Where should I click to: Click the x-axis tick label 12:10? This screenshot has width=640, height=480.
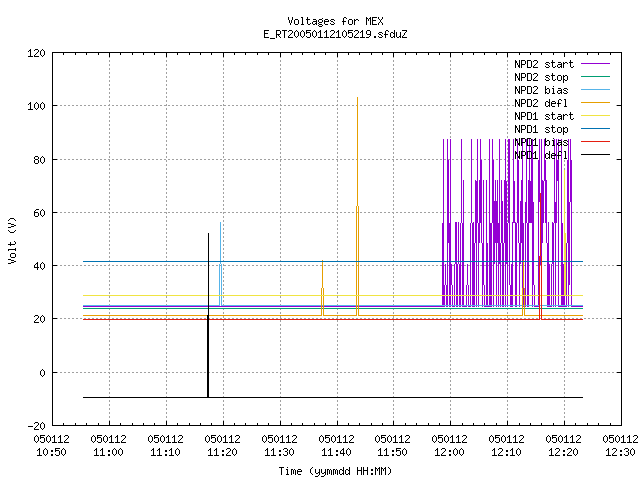507,452
